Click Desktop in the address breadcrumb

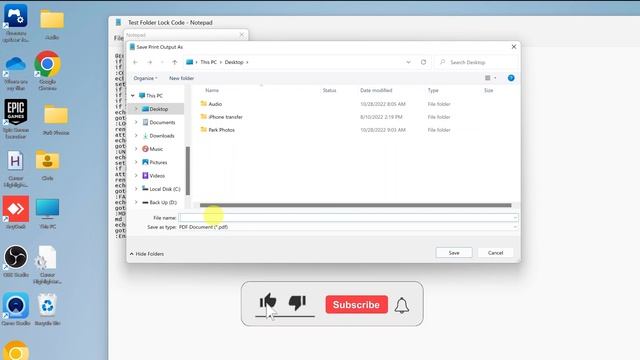(x=234, y=62)
